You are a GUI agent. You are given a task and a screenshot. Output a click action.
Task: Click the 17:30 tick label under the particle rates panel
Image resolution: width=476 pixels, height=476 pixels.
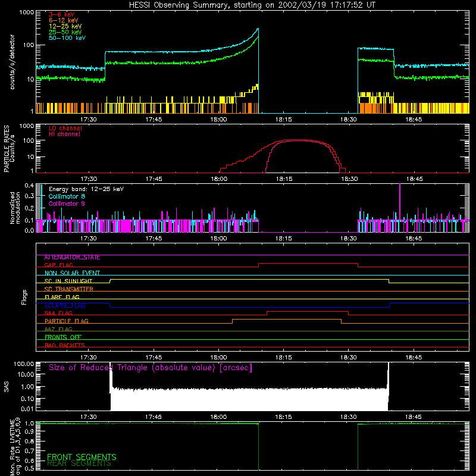pyautogui.click(x=88, y=179)
